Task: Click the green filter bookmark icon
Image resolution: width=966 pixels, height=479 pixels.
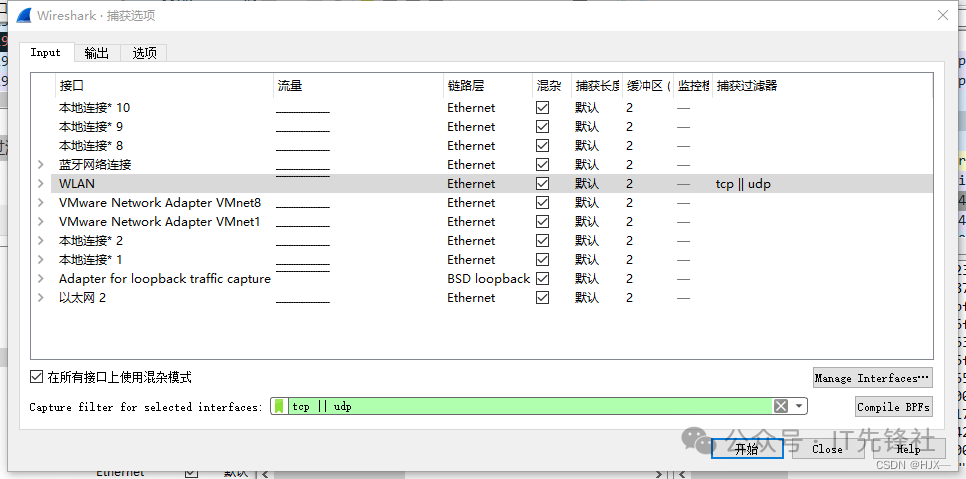Action: click(279, 406)
